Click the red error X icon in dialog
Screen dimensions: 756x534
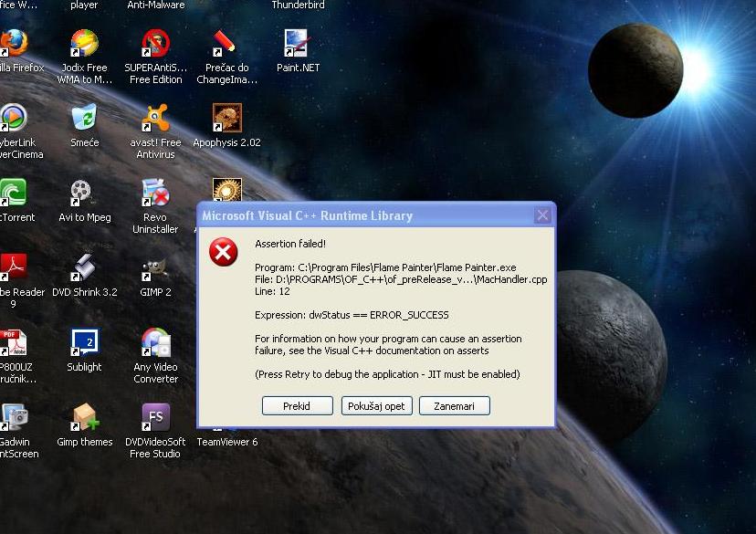click(x=223, y=252)
